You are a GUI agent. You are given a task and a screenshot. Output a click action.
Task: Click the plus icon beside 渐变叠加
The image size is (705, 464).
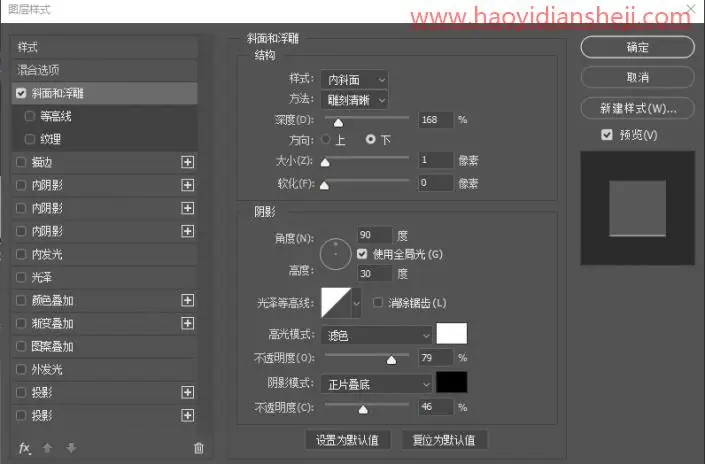click(x=187, y=323)
